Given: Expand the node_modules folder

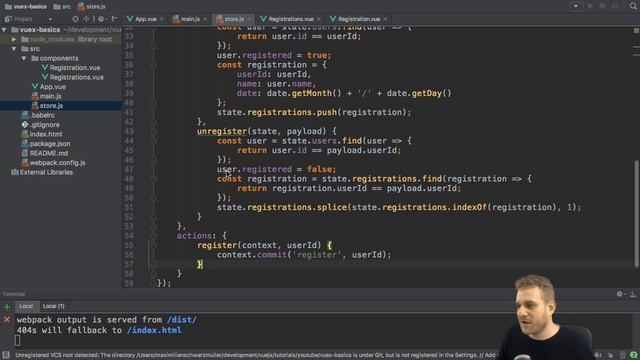Looking at the screenshot, I should [x=14, y=39].
